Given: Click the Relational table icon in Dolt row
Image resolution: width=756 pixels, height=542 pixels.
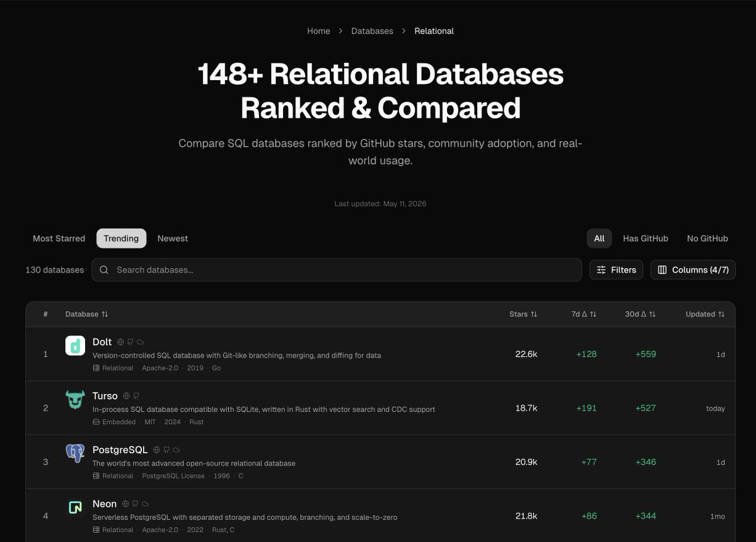Looking at the screenshot, I should [x=96, y=368].
